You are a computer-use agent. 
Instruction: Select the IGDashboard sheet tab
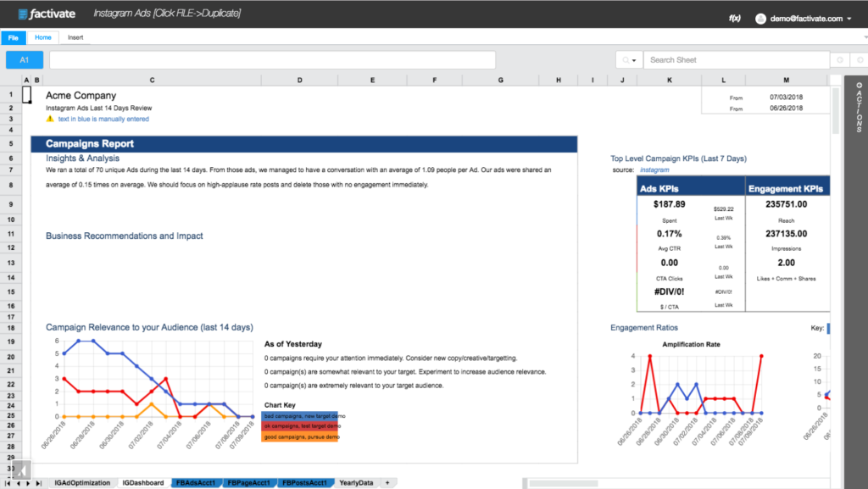(x=143, y=483)
